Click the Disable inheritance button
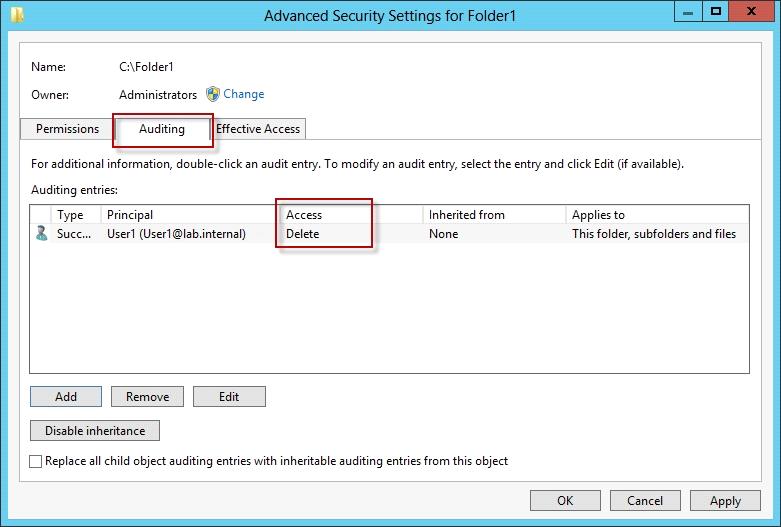 click(95, 430)
